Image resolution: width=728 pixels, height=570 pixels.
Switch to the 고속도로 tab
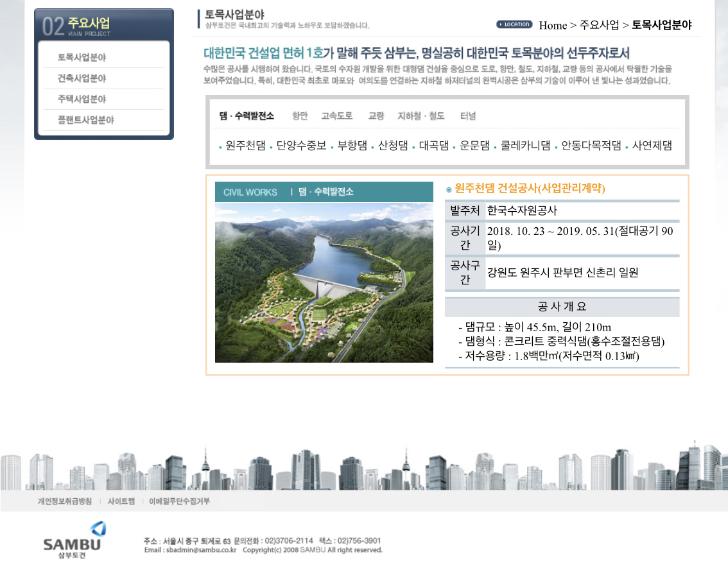coord(337,116)
